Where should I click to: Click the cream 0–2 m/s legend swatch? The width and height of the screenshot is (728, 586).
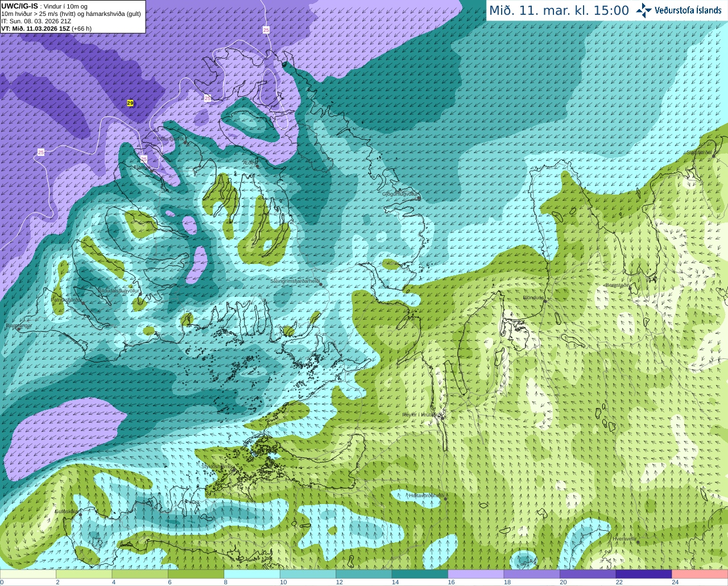pyautogui.click(x=28, y=574)
